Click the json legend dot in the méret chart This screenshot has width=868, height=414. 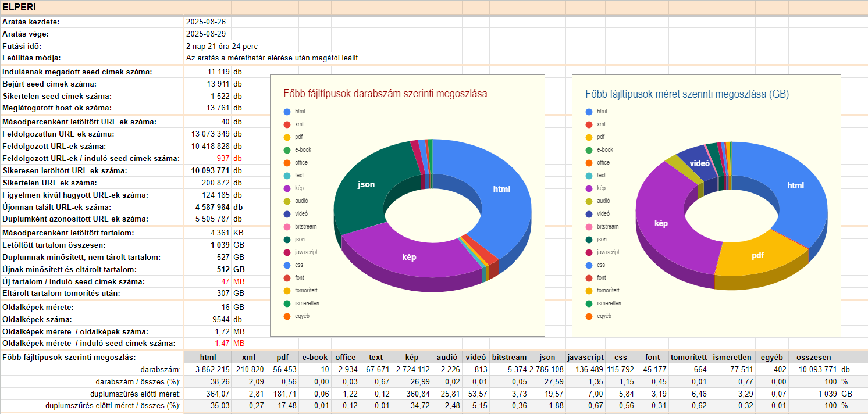(589, 240)
